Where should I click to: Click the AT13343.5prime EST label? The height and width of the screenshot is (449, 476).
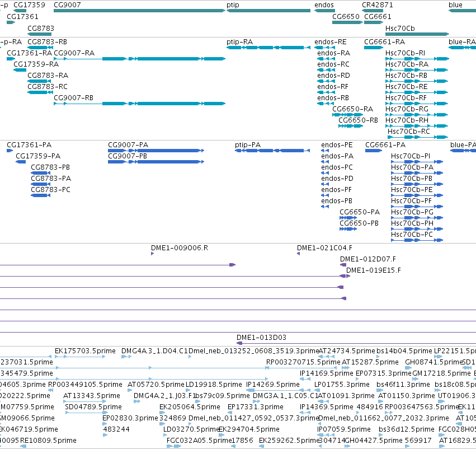coord(91,395)
